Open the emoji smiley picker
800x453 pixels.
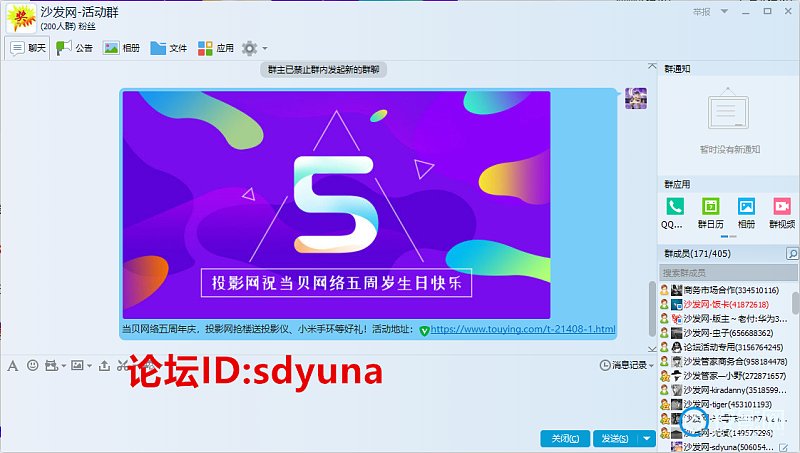click(33, 365)
